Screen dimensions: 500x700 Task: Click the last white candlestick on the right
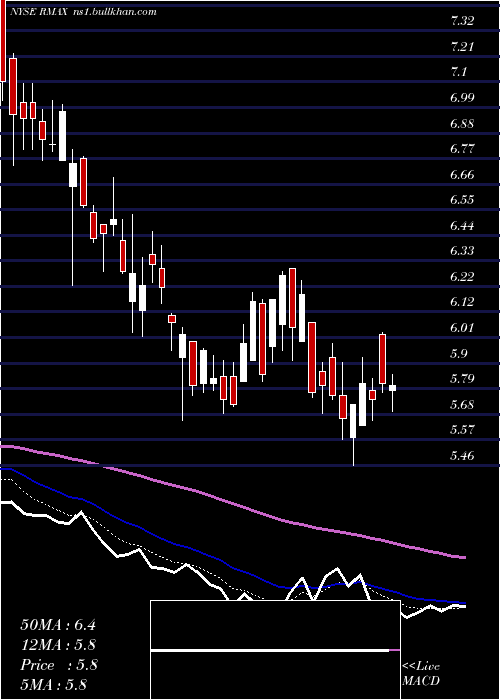pyautogui.click(x=392, y=393)
